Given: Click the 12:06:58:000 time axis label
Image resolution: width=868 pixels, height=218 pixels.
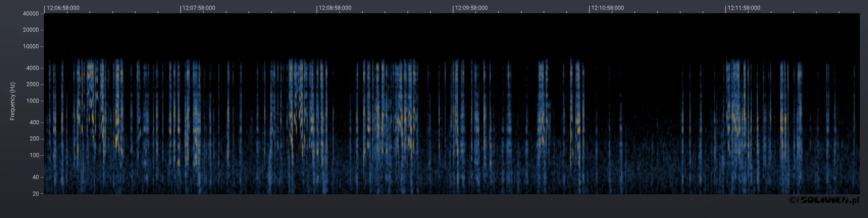Looking at the screenshot, I should (63, 8).
